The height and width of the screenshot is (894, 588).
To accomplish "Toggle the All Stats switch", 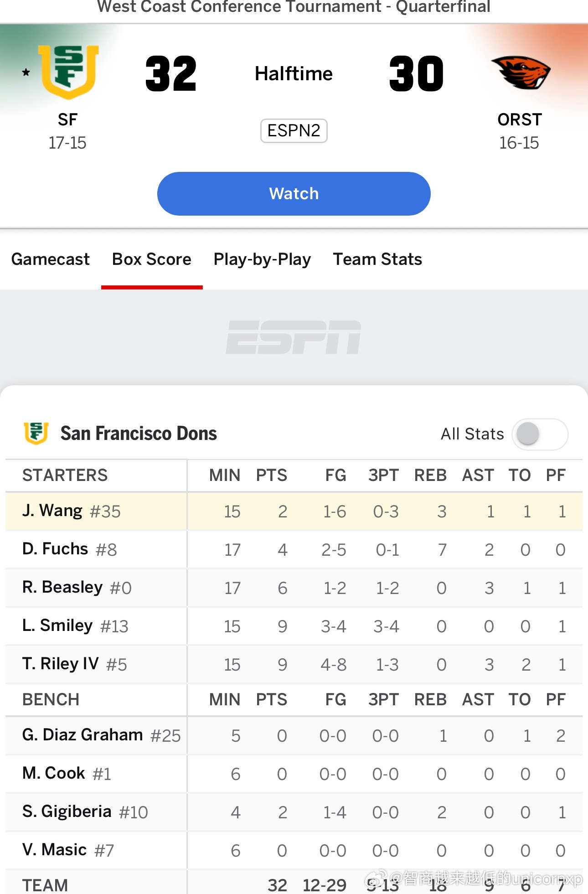I will 539,434.
